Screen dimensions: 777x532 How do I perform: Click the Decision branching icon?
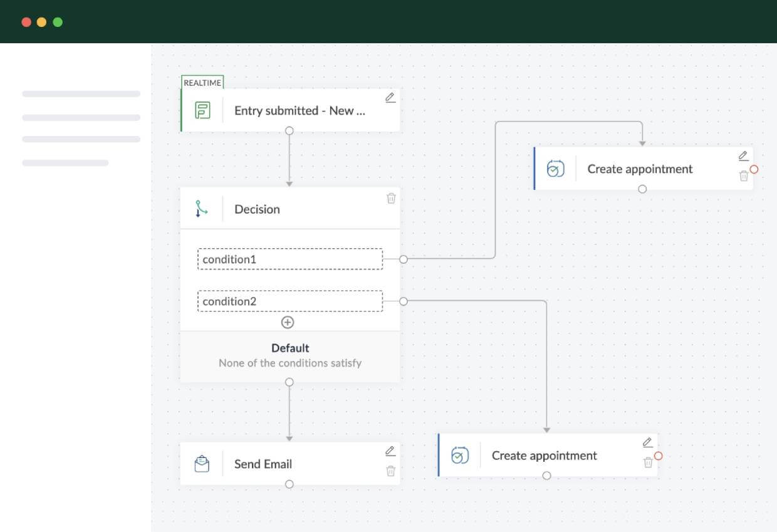pyautogui.click(x=201, y=209)
